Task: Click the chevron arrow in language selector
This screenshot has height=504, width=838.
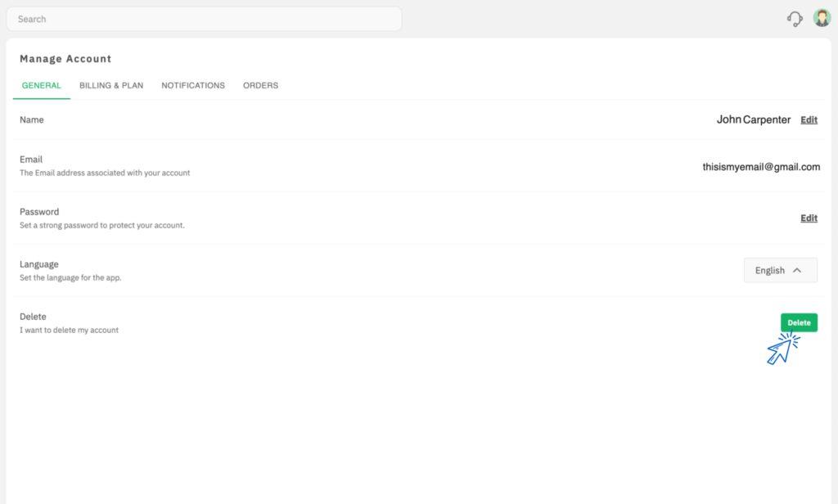Action: tap(798, 270)
